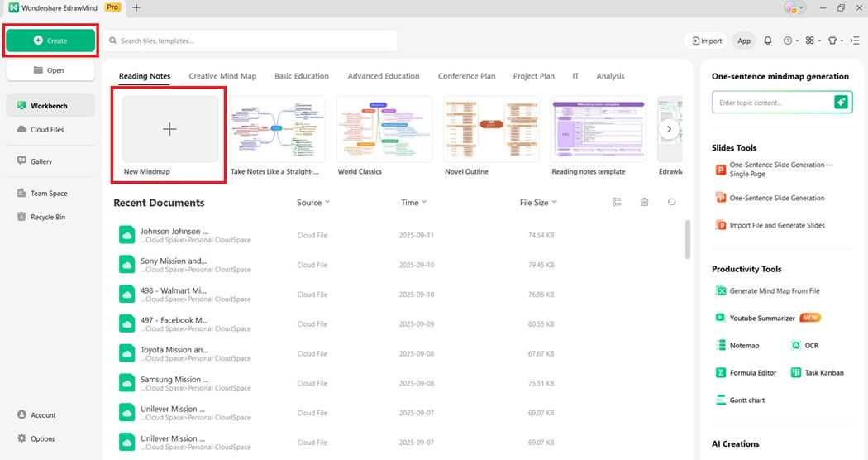Open the Recycle Bin
This screenshot has width=868, height=460.
tap(41, 217)
